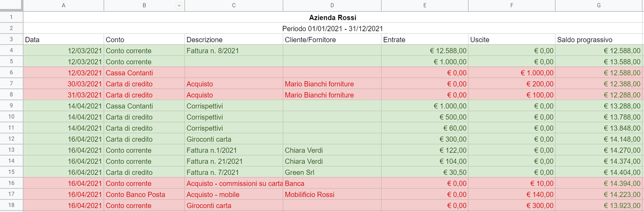Select row 6 showing Cassa Contanti outflow
Screen dimensions: 644x212
11,72
